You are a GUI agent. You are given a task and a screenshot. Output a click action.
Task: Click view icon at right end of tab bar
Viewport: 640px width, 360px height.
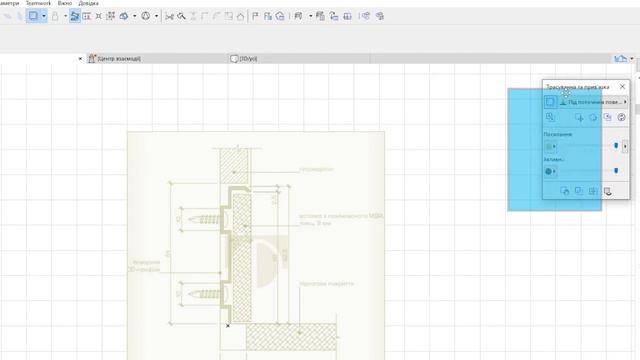620,59
